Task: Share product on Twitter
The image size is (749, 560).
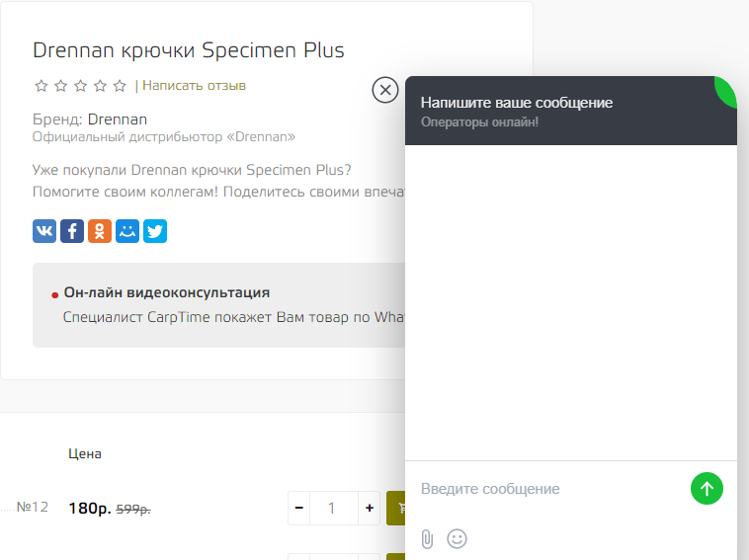Action: point(155,231)
